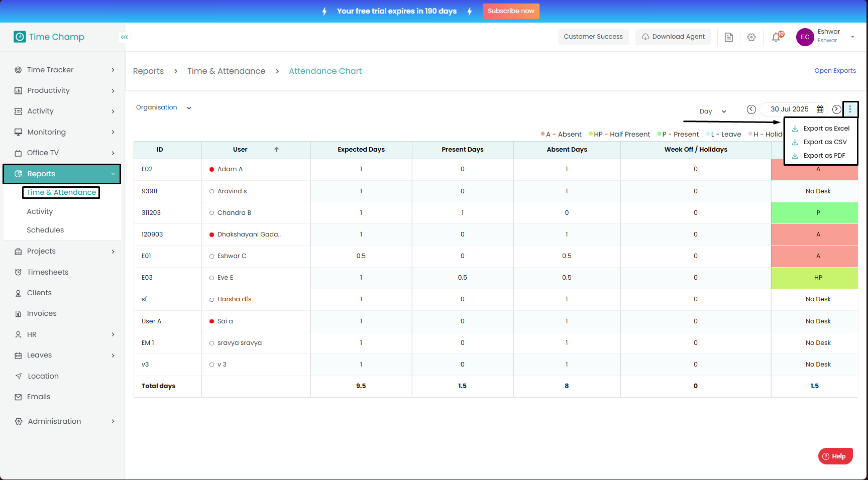Image resolution: width=868 pixels, height=480 pixels.
Task: Click the document icon in header
Action: 729,37
